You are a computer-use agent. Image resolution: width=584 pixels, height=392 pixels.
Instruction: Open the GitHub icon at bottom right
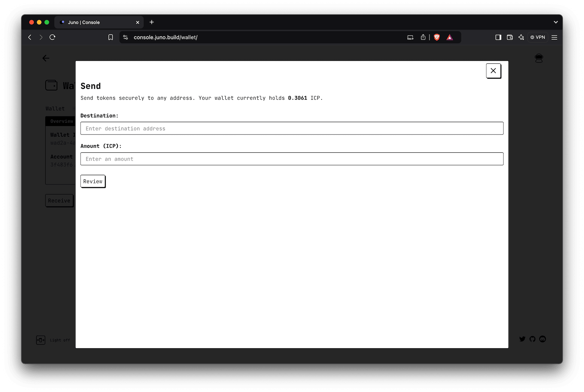click(x=532, y=339)
